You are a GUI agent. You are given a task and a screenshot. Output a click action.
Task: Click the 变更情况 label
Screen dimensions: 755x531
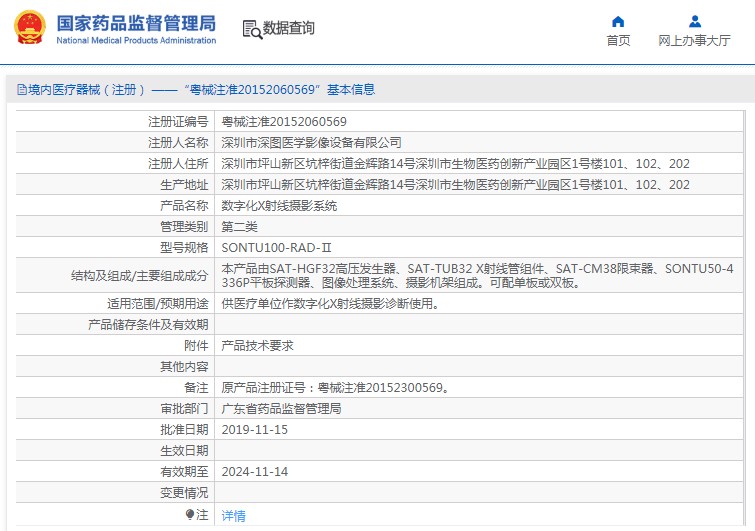coord(184,493)
